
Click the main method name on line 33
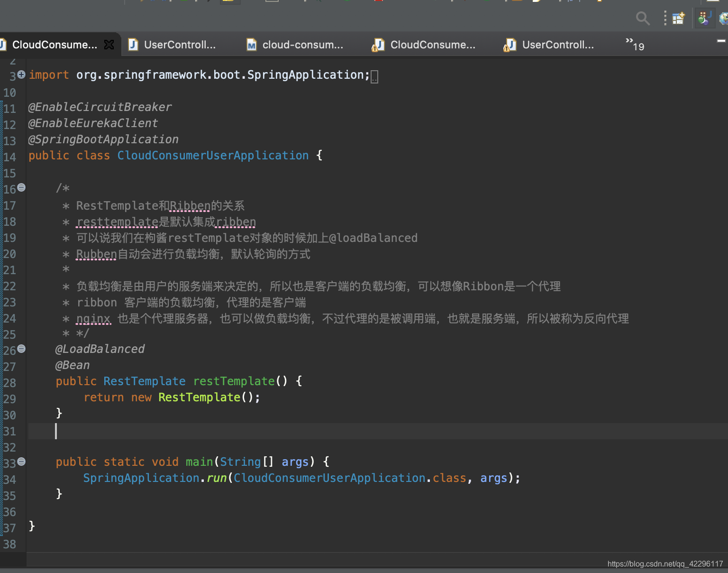point(199,462)
